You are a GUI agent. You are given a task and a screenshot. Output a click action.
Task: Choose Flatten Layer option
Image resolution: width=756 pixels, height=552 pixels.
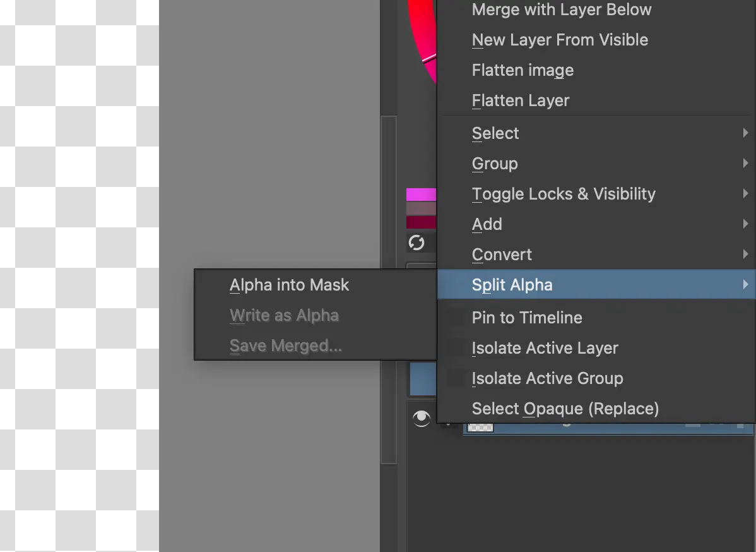point(596,101)
